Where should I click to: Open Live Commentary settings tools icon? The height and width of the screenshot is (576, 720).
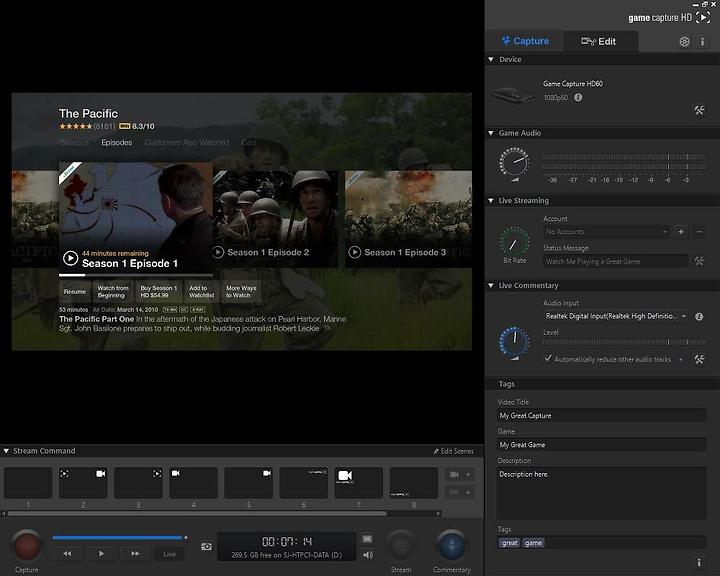(x=699, y=359)
